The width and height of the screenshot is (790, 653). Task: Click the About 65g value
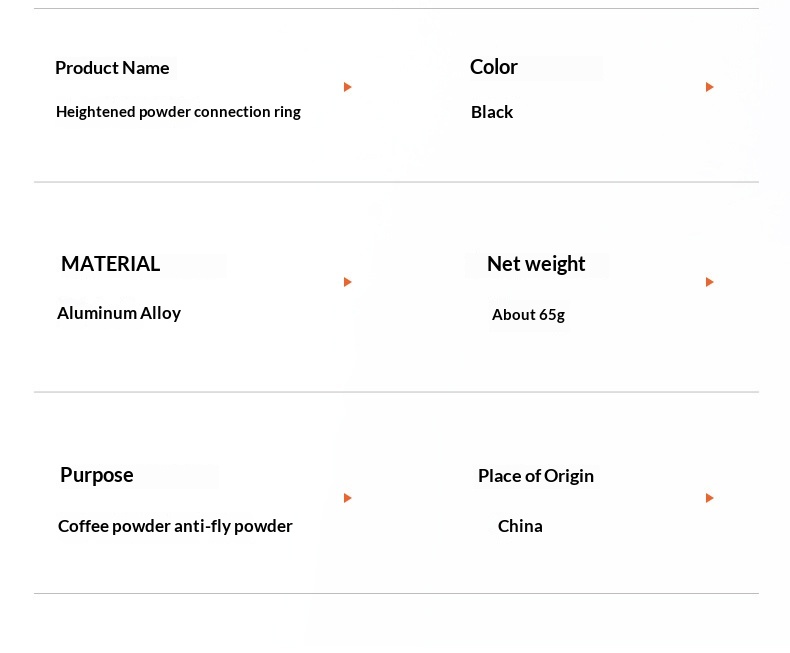[529, 315]
